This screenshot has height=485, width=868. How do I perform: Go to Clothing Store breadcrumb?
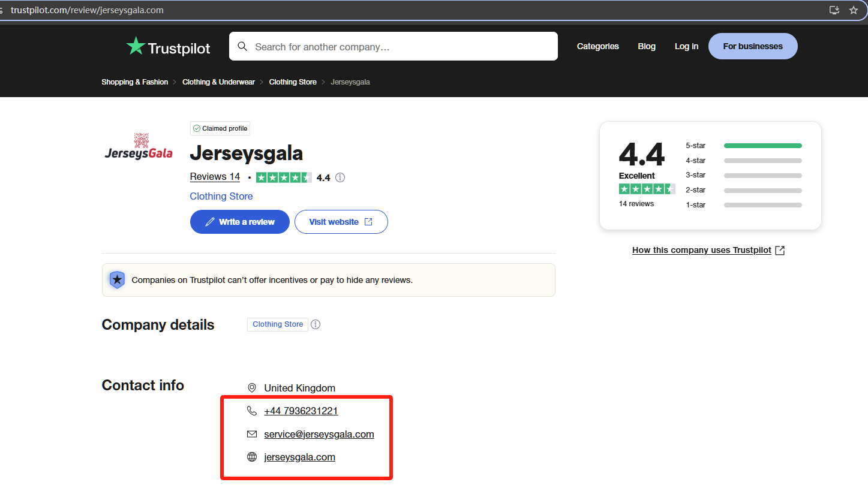pyautogui.click(x=293, y=82)
